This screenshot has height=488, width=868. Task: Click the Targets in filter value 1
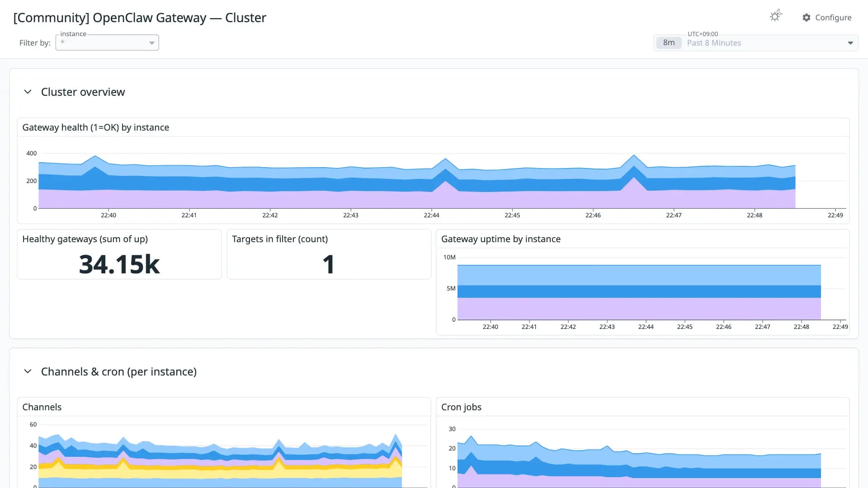[x=329, y=264]
